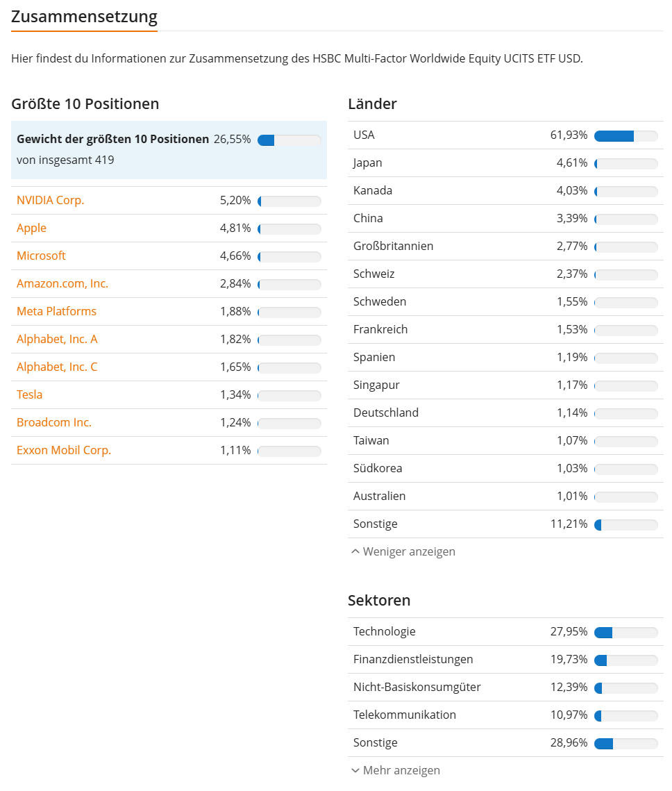The width and height of the screenshot is (672, 791).
Task: Click the chevron-down icon beside Mehr anzeigen
Action: pyautogui.click(x=355, y=770)
